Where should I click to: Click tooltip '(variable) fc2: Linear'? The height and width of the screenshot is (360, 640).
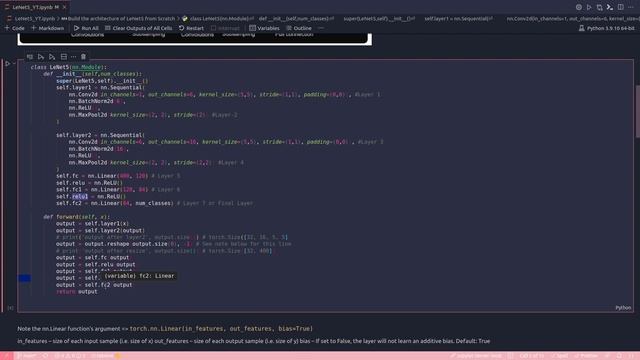tap(139, 276)
